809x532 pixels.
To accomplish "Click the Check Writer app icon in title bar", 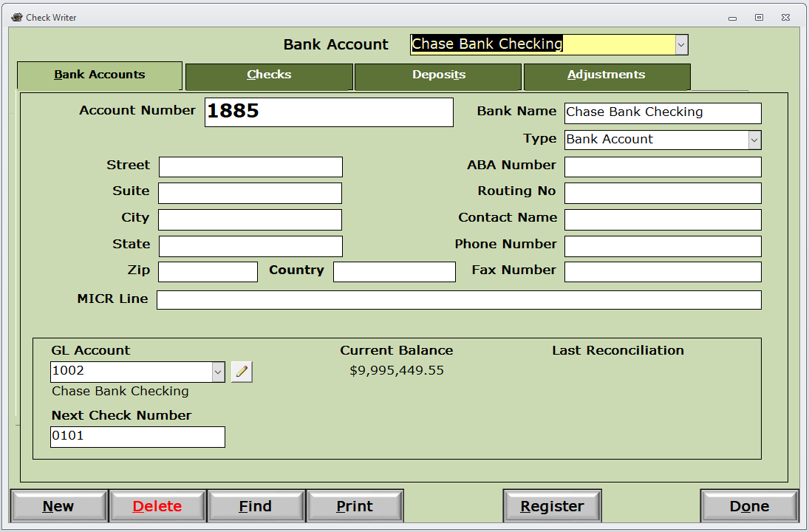I will [17, 17].
